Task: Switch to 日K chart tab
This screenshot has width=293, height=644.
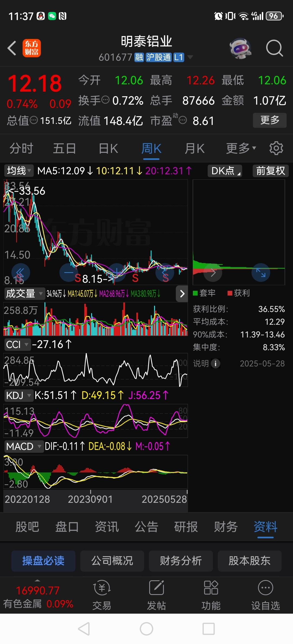Action: point(108,148)
